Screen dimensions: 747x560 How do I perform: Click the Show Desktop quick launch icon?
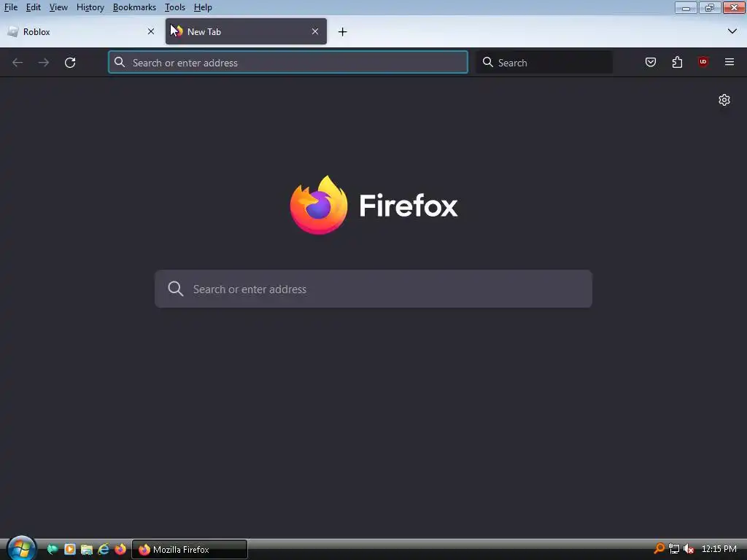53,549
